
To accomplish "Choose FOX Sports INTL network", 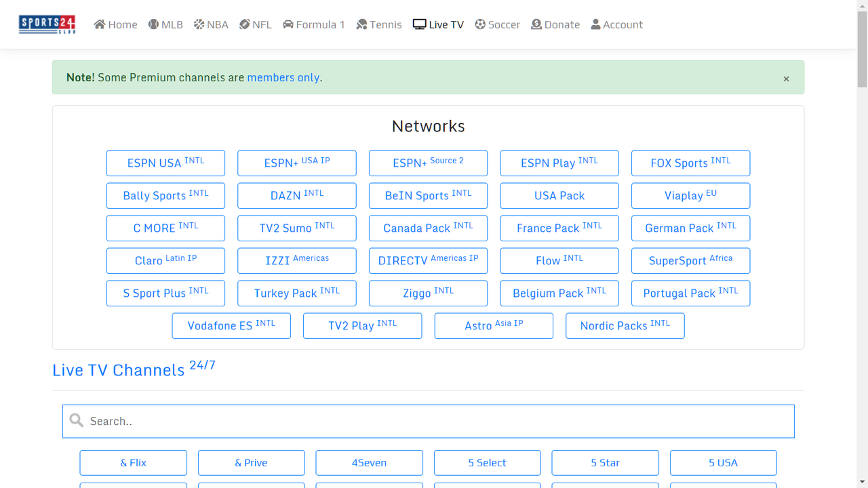I will pos(690,163).
